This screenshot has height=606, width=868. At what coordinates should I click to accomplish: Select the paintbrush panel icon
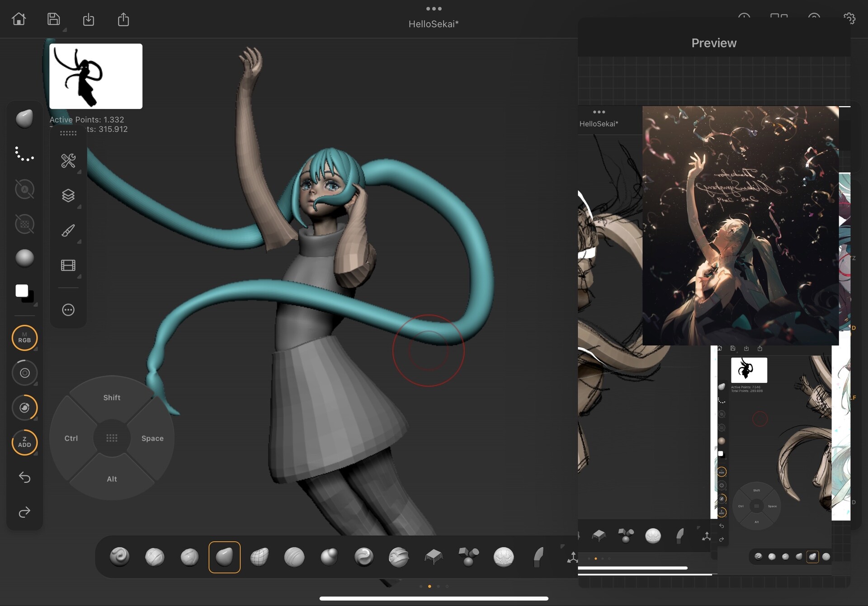(x=68, y=230)
